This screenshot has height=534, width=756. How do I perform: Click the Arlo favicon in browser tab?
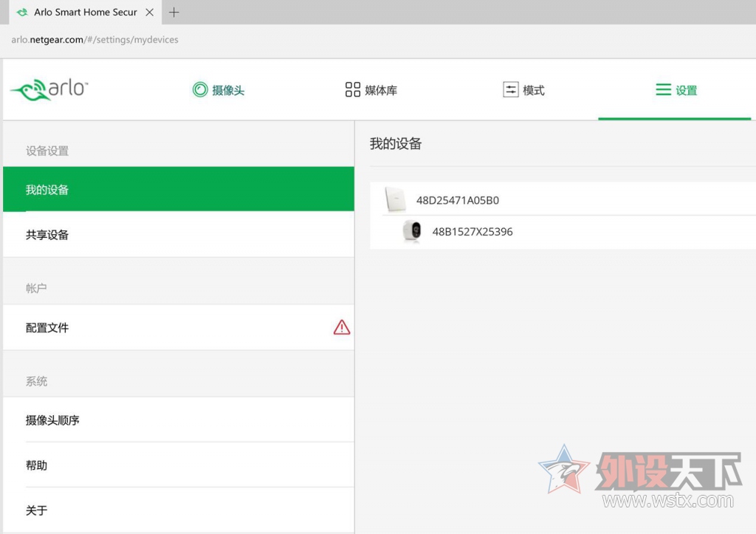tap(21, 12)
